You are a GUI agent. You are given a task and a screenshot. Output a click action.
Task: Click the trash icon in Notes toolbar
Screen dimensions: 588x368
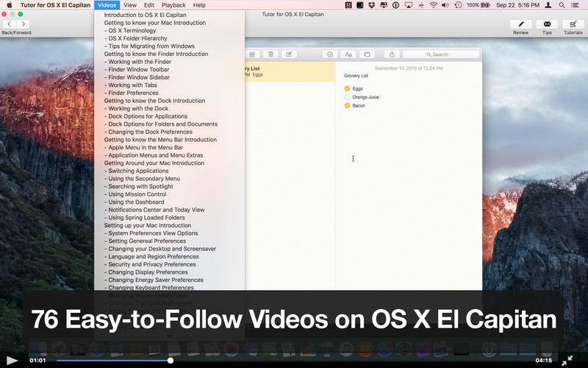(270, 54)
